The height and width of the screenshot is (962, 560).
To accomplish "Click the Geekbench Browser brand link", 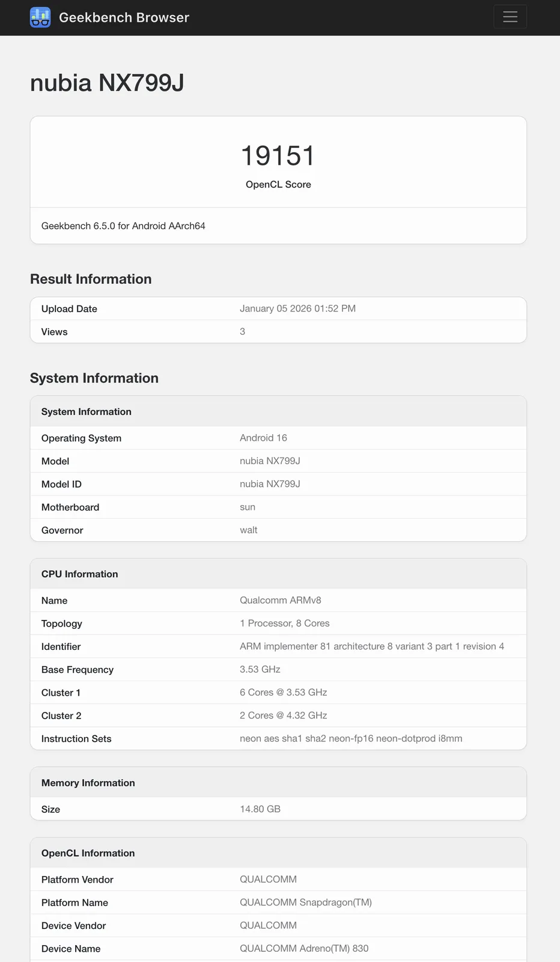I will pyautogui.click(x=124, y=17).
